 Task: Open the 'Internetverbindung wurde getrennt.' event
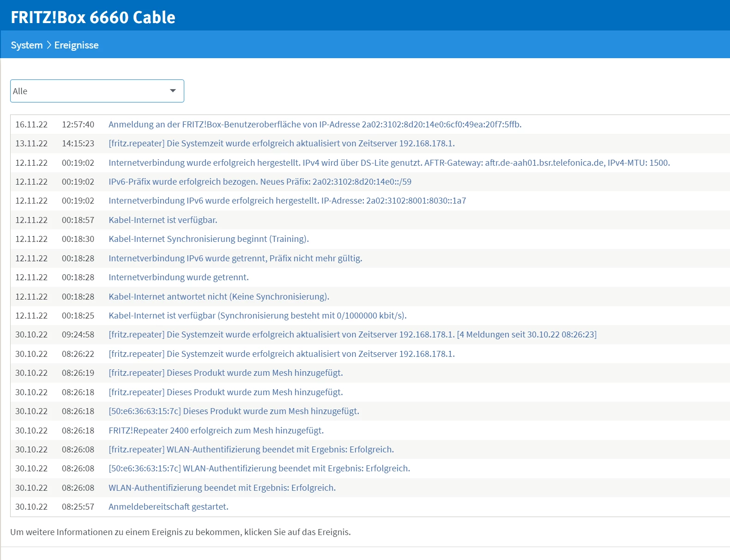179,277
